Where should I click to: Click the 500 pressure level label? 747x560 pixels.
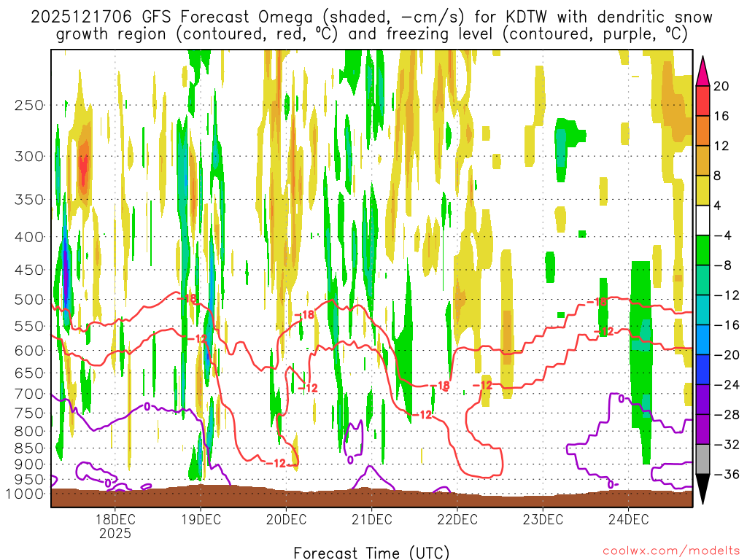point(29,300)
